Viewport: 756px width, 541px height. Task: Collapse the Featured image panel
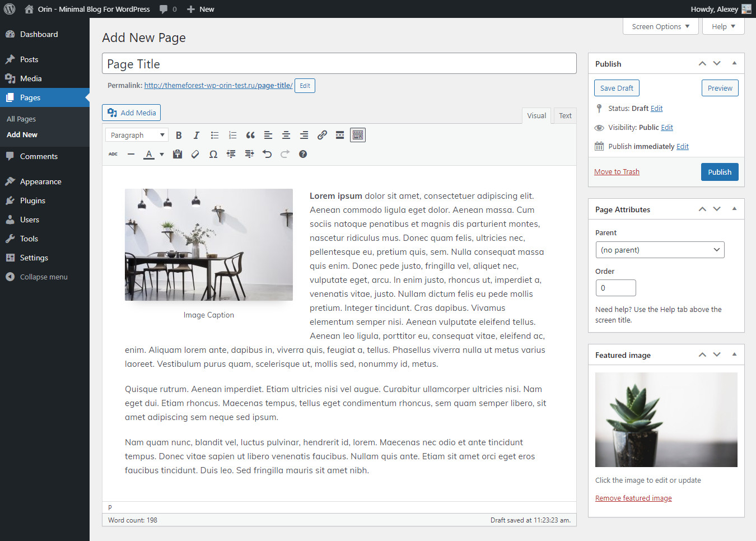pos(734,355)
